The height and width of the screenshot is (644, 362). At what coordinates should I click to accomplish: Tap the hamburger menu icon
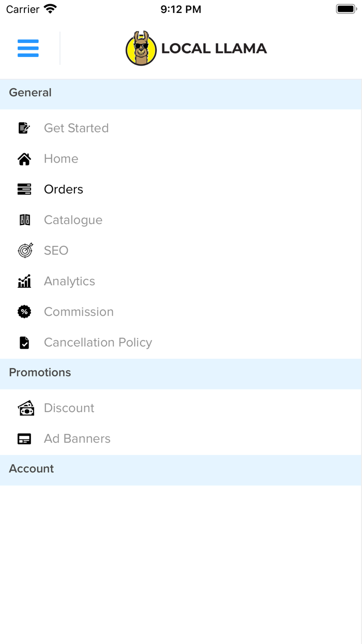(x=28, y=48)
